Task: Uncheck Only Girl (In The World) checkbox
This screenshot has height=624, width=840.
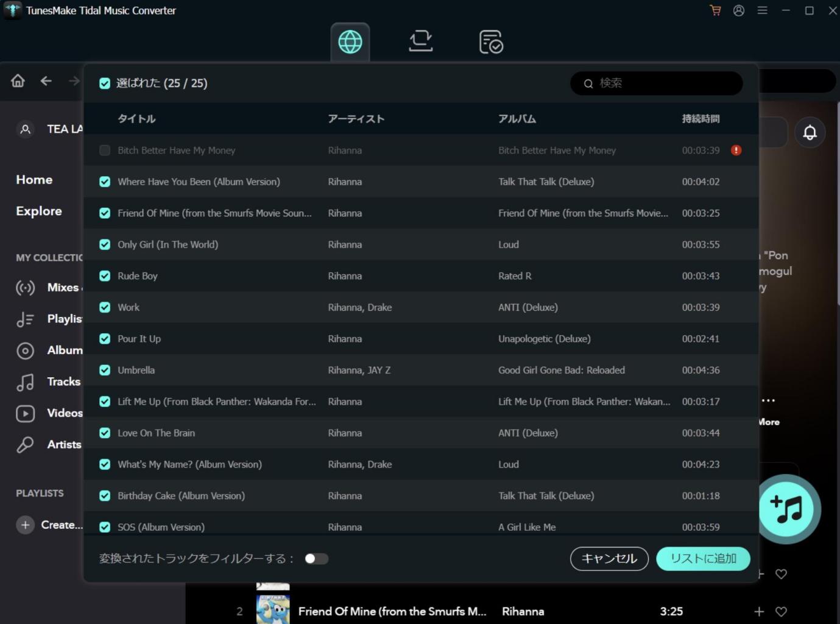Action: tap(105, 244)
